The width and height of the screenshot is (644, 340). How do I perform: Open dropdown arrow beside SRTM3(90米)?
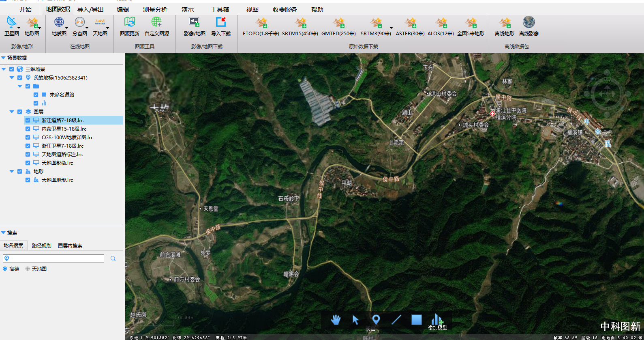(391, 28)
